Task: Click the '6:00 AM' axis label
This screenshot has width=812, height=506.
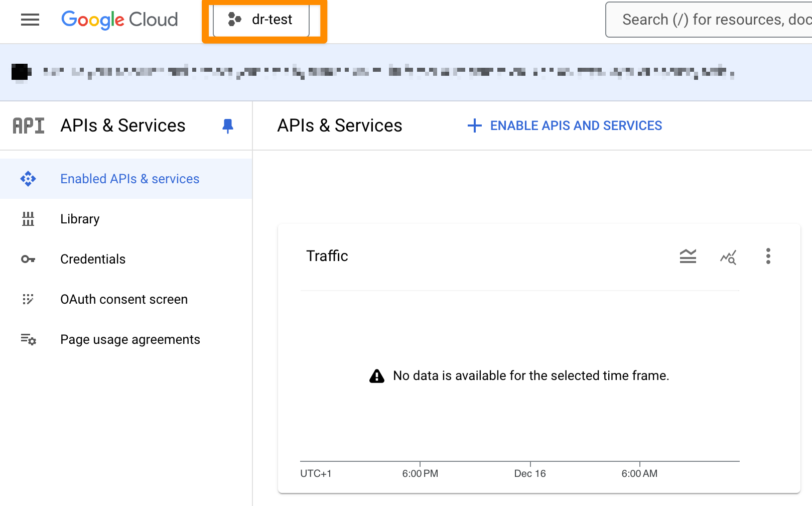Action: [639, 473]
